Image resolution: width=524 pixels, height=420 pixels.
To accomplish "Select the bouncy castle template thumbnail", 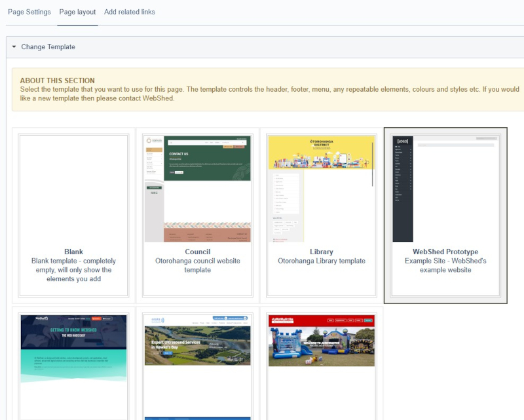I will pos(321,354).
